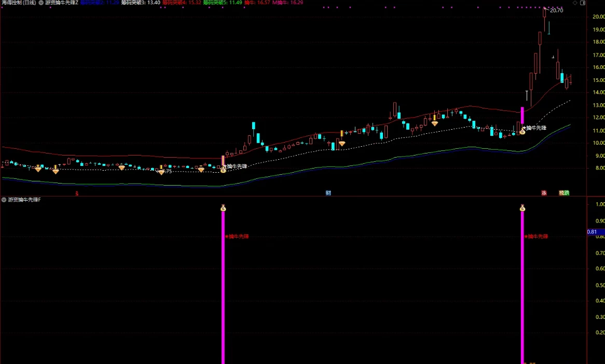Click the money bag icon on main chart near 8.00
Viewport: 605px width, 364px height.
click(x=223, y=170)
